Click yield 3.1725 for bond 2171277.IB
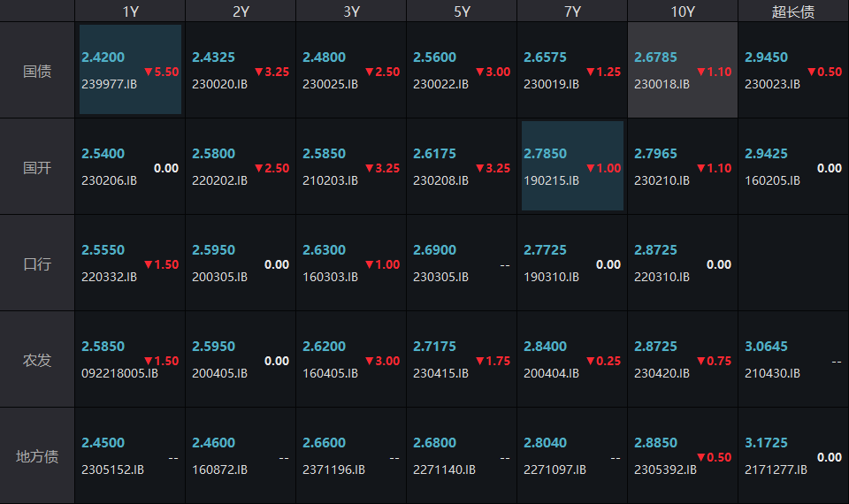Image resolution: width=849 pixels, height=504 pixels. pyautogui.click(x=793, y=456)
